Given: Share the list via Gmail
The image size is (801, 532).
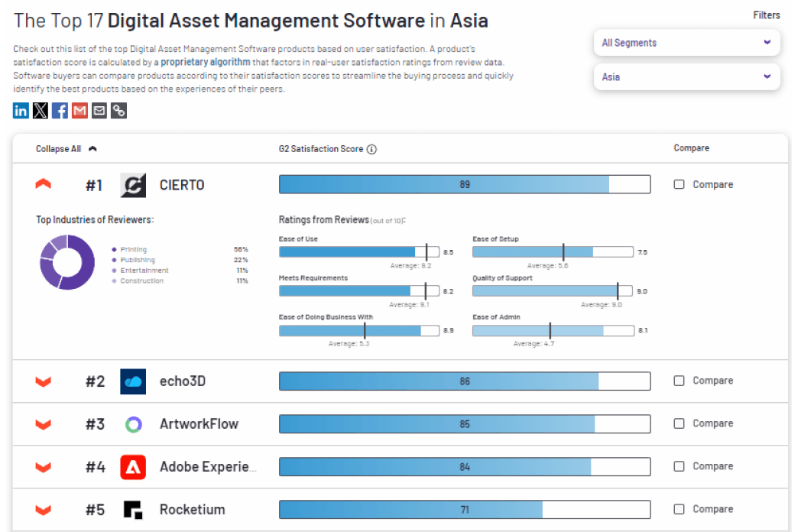Looking at the screenshot, I should [x=79, y=110].
